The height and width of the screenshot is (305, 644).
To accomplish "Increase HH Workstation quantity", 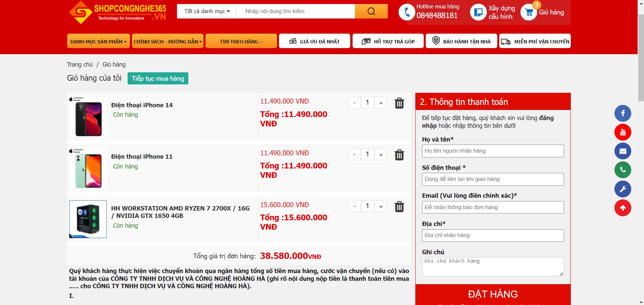I will (x=381, y=206).
